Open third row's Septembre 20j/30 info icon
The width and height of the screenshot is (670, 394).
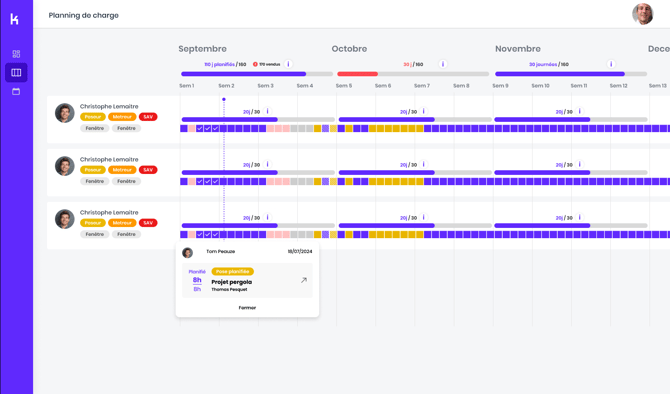(267, 217)
